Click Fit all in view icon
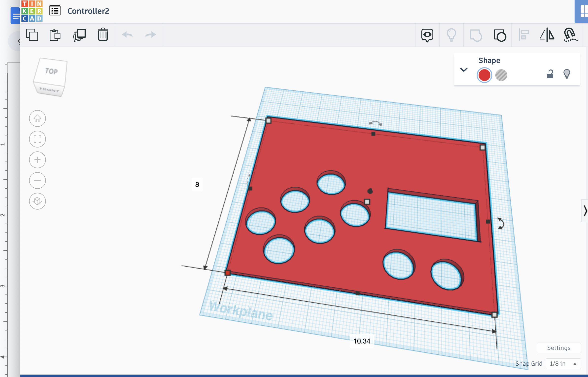Image resolution: width=588 pixels, height=377 pixels. (x=37, y=139)
